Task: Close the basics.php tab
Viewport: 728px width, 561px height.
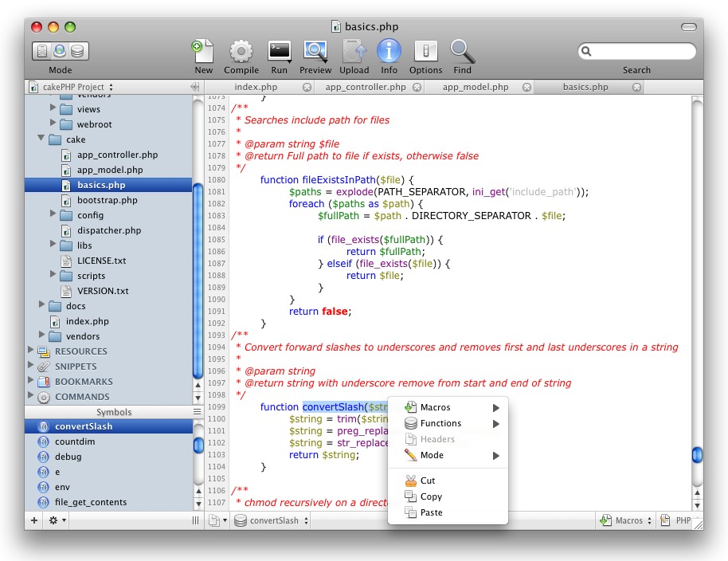Action: tap(636, 88)
